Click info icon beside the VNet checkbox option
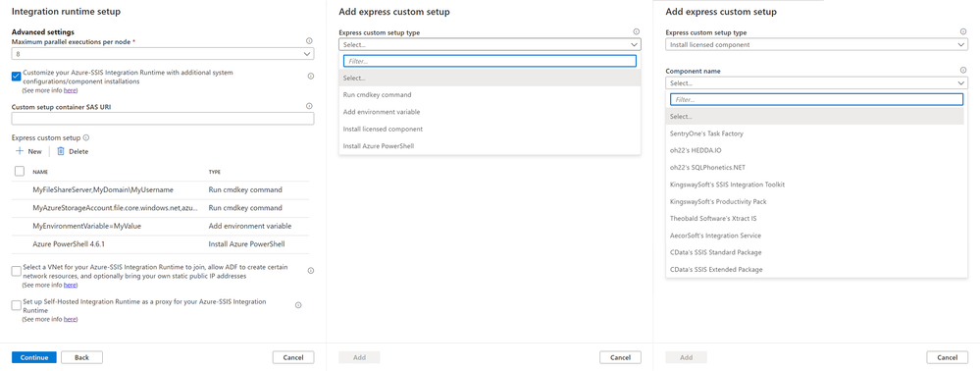980x371 pixels. click(311, 270)
